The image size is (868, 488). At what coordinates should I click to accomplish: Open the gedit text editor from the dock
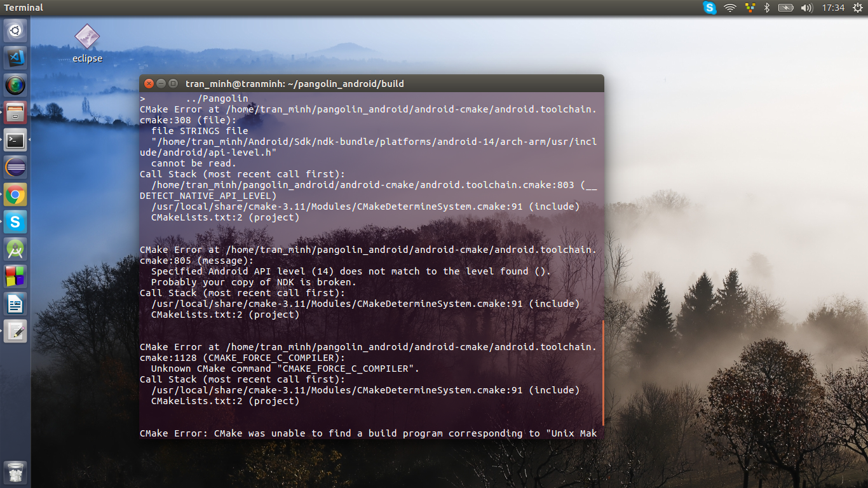pyautogui.click(x=15, y=330)
